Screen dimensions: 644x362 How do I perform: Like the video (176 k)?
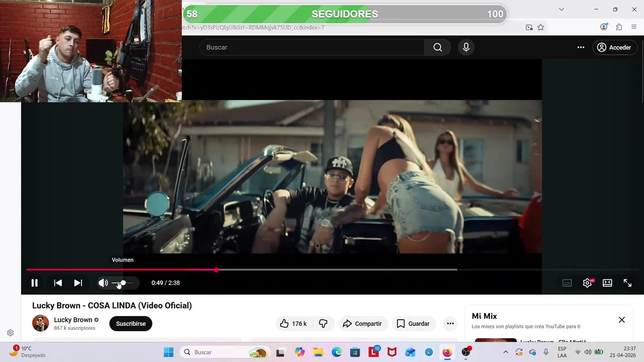point(294,324)
